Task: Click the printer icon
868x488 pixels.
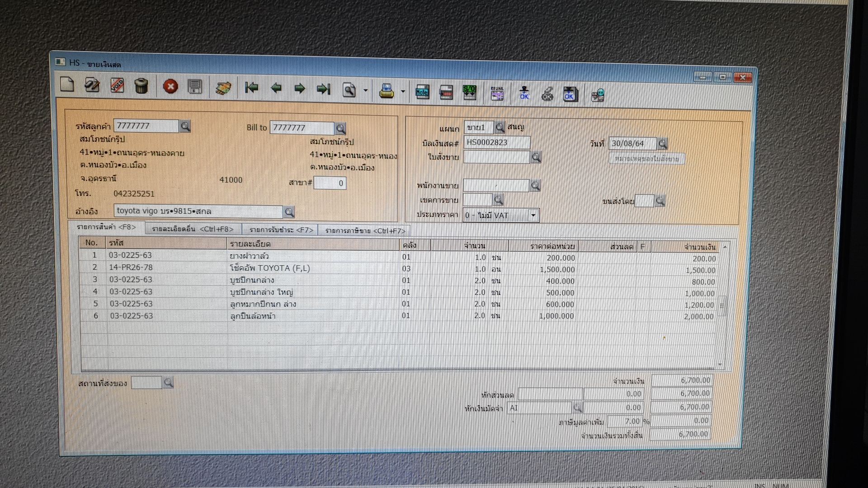Action: 387,91
